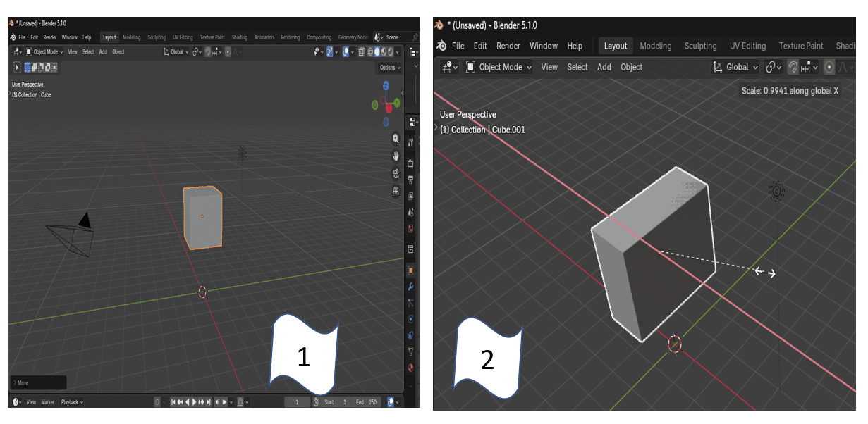Open the Options dropdown in left viewport
This screenshot has height=424, width=868.
click(x=389, y=68)
